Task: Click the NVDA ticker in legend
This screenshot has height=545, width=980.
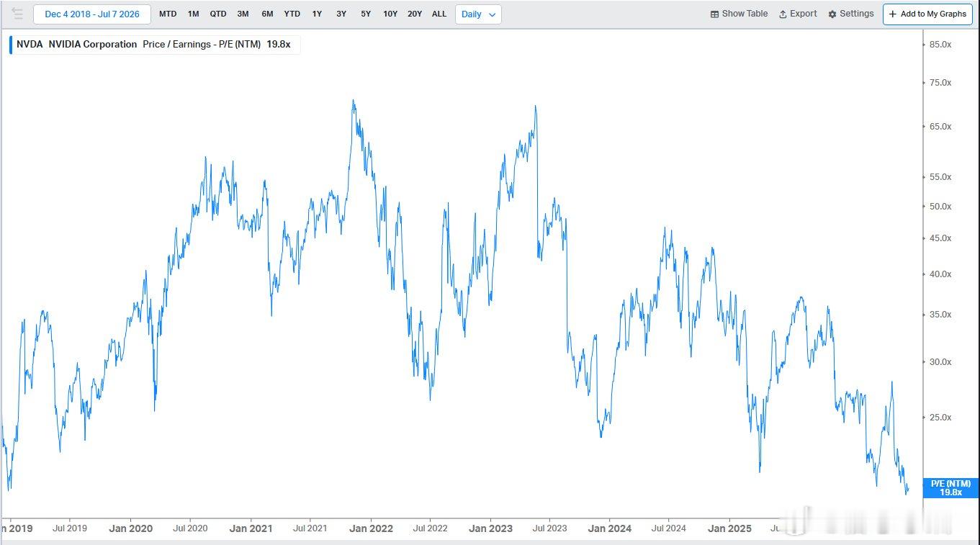Action: tap(30, 45)
